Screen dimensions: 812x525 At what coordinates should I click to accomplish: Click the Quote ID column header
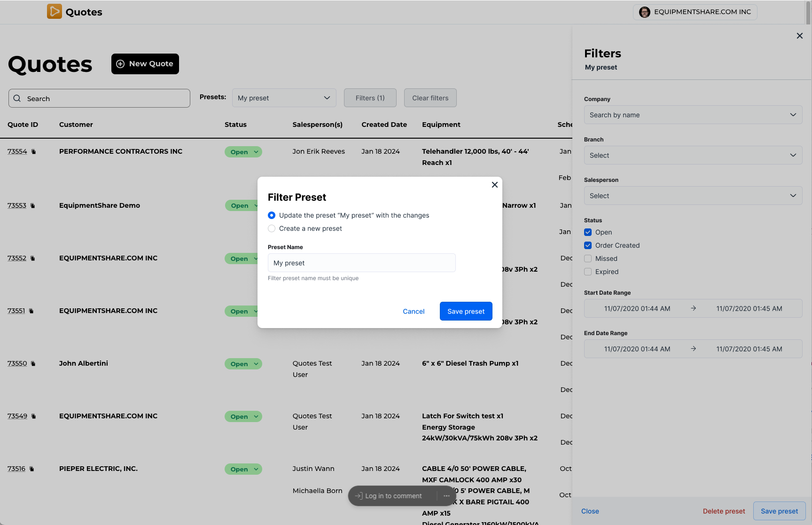(x=23, y=125)
